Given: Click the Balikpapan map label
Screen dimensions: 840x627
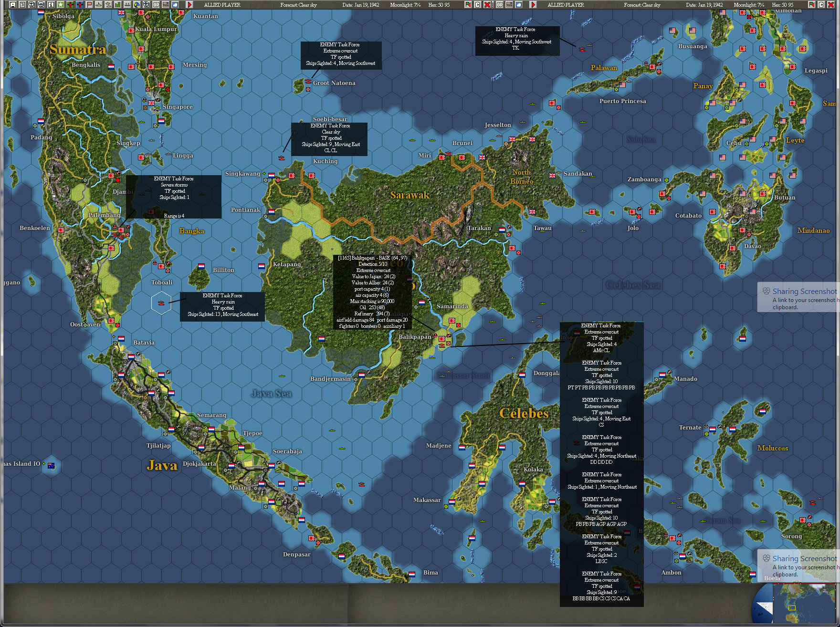Looking at the screenshot, I should point(415,337).
